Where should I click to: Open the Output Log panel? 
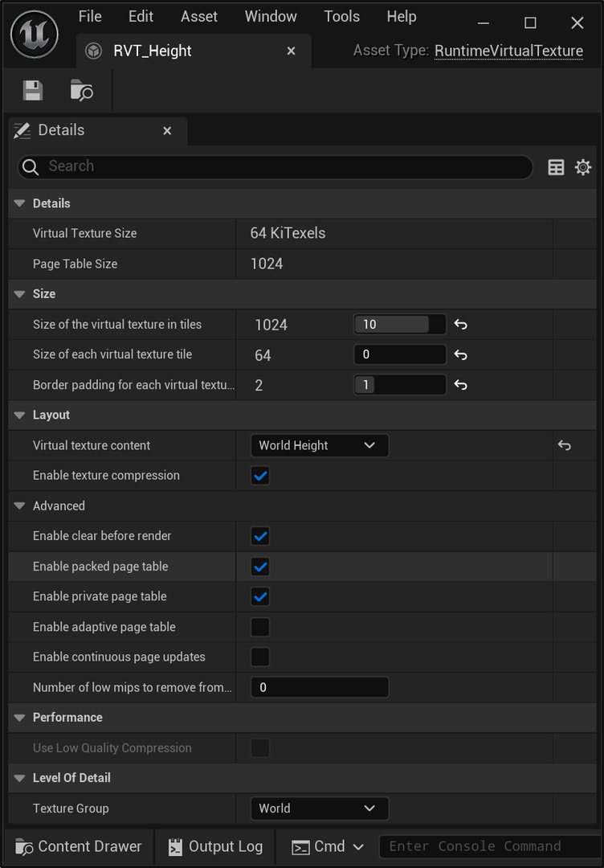point(215,846)
